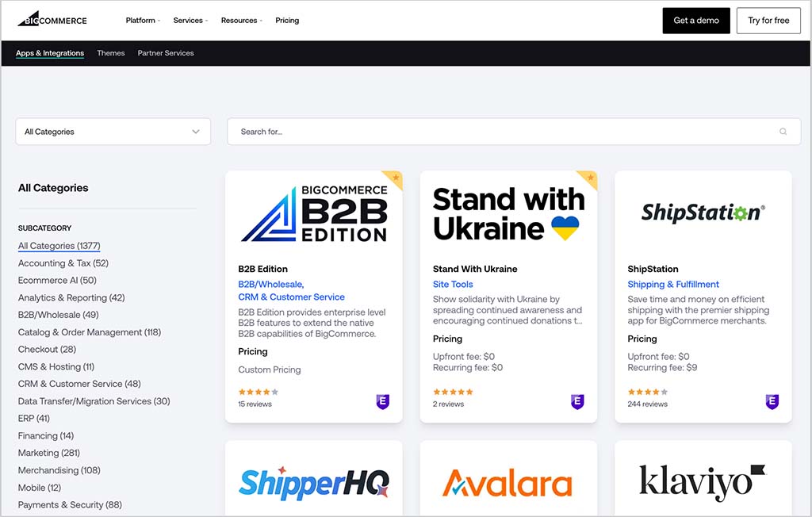The width and height of the screenshot is (812, 517).
Task: Expand the Platform menu
Action: pos(143,20)
